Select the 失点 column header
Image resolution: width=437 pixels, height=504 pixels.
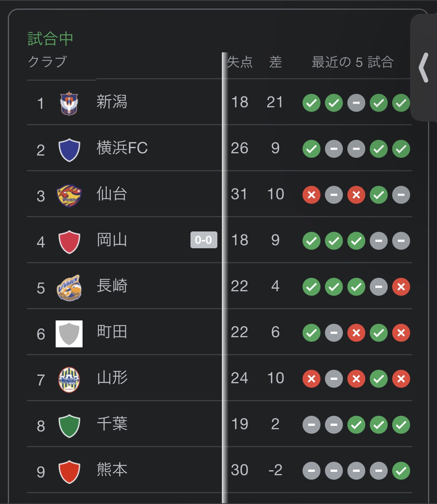pos(240,62)
